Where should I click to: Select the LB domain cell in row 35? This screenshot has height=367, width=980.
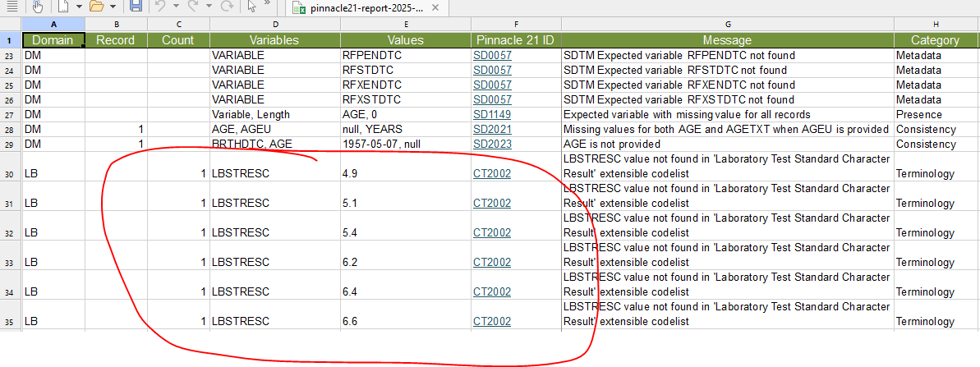pos(53,316)
